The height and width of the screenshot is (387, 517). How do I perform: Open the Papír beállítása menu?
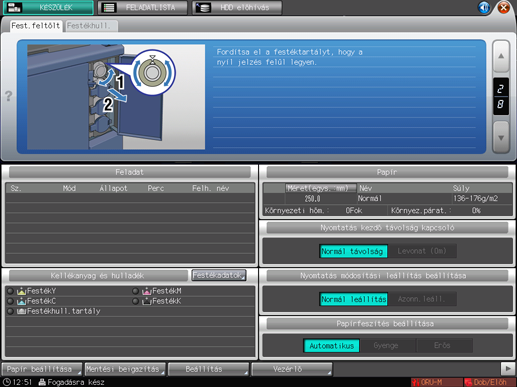click(42, 369)
